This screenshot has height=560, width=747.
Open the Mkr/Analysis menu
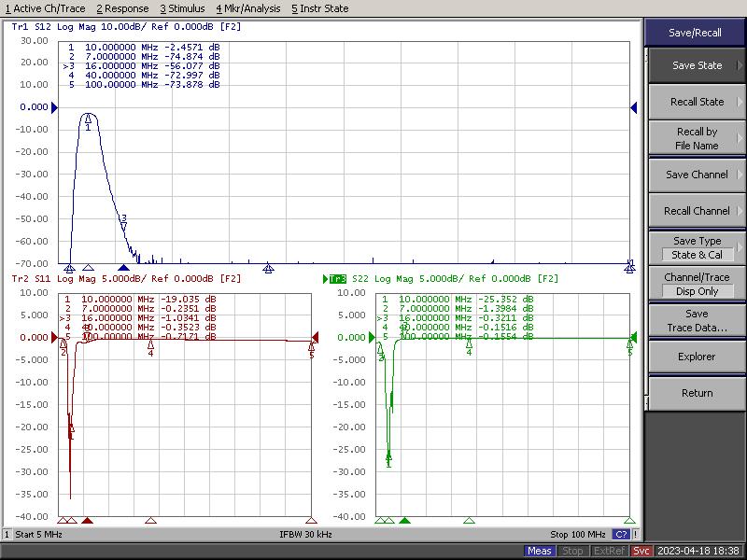[x=247, y=8]
